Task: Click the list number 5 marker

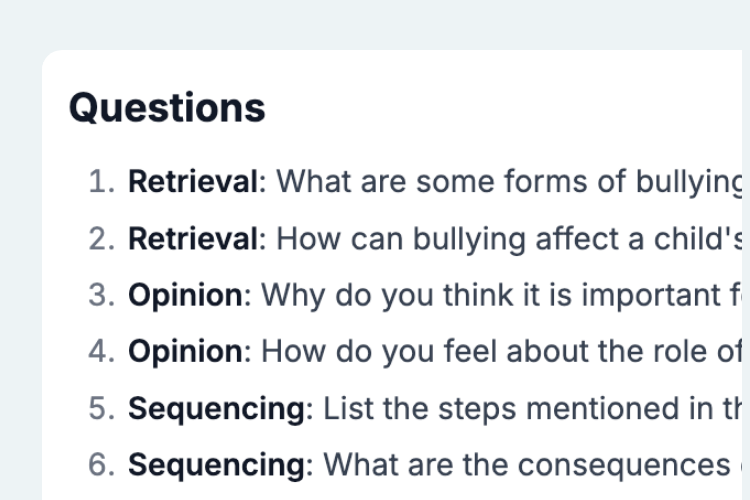Action: pyautogui.click(x=102, y=408)
